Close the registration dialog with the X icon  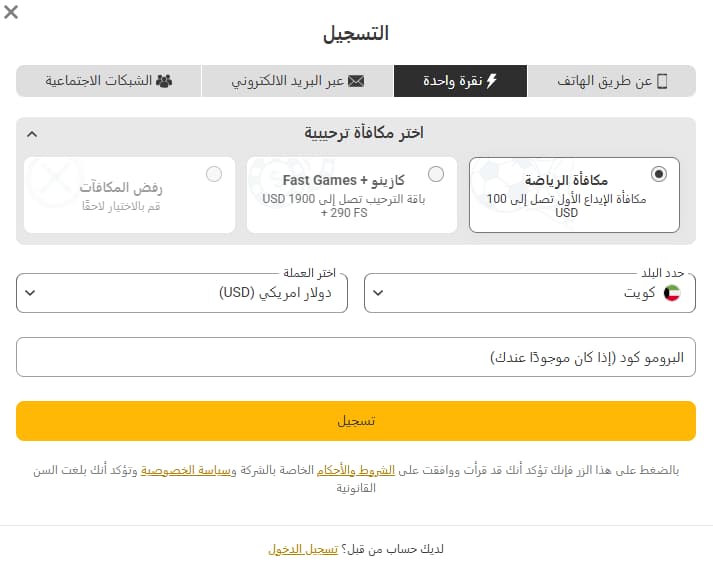pos(11,12)
